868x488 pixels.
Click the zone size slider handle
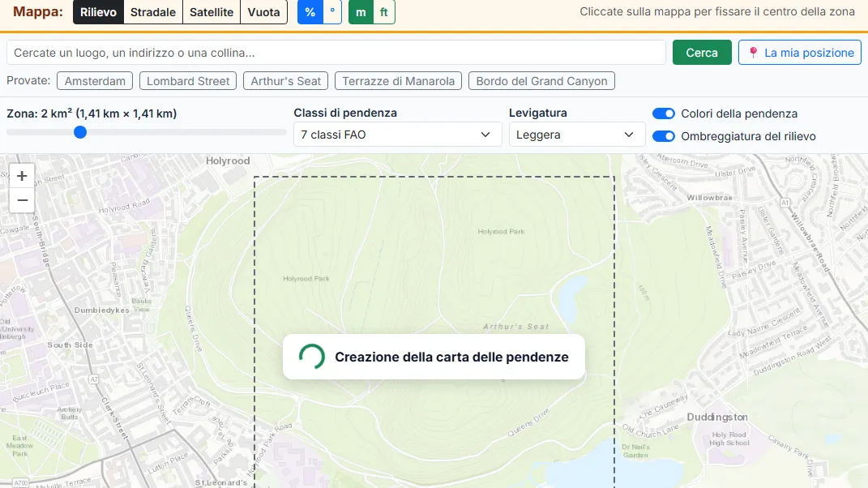80,132
